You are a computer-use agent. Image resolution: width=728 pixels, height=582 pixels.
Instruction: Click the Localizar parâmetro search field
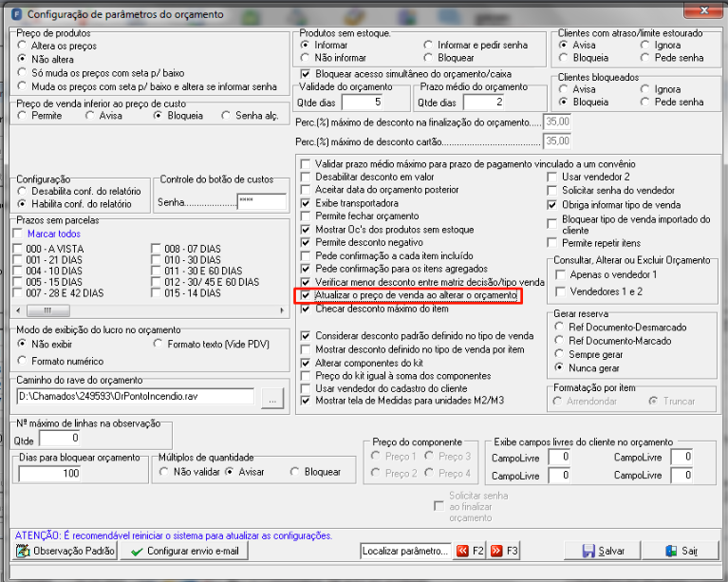(x=406, y=551)
